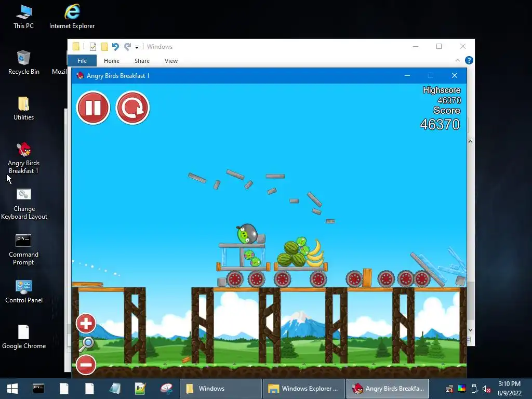Click the pink mushroom taskbar icon
This screenshot has height=399, width=532.
click(166, 389)
